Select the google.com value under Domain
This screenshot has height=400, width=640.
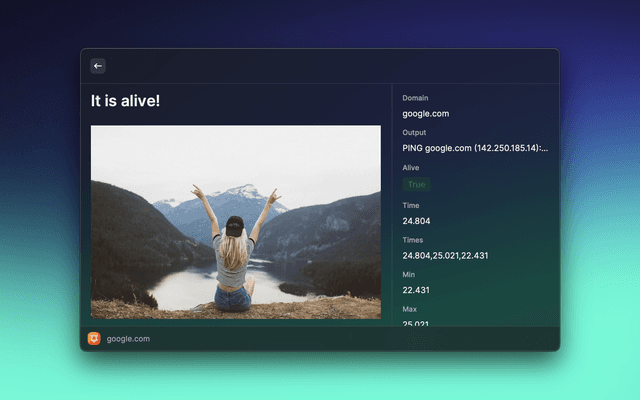(x=425, y=114)
